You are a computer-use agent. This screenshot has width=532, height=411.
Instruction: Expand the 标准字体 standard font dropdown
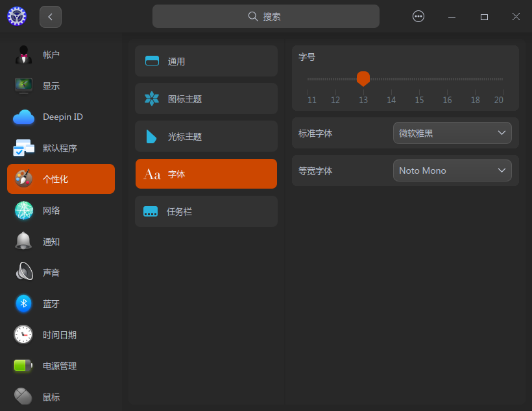point(452,133)
